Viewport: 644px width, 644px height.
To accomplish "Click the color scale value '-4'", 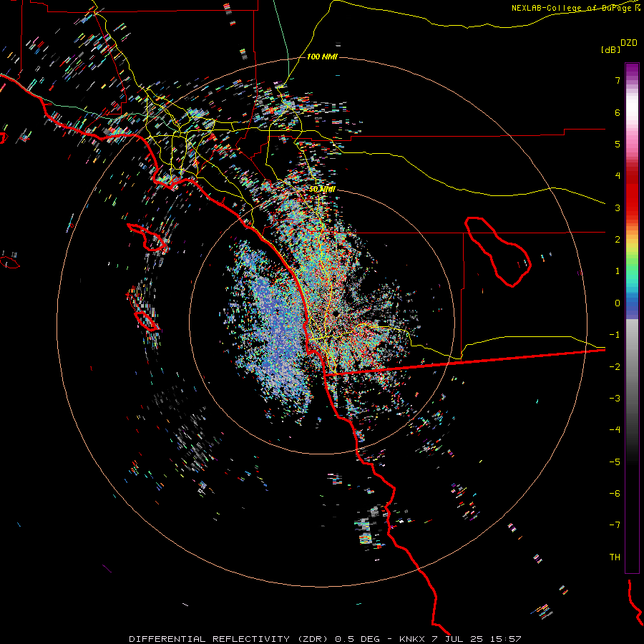I will pos(615,430).
